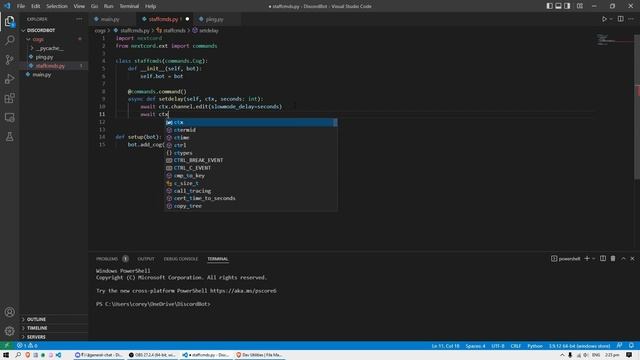Open the Terminal menu

129,6
